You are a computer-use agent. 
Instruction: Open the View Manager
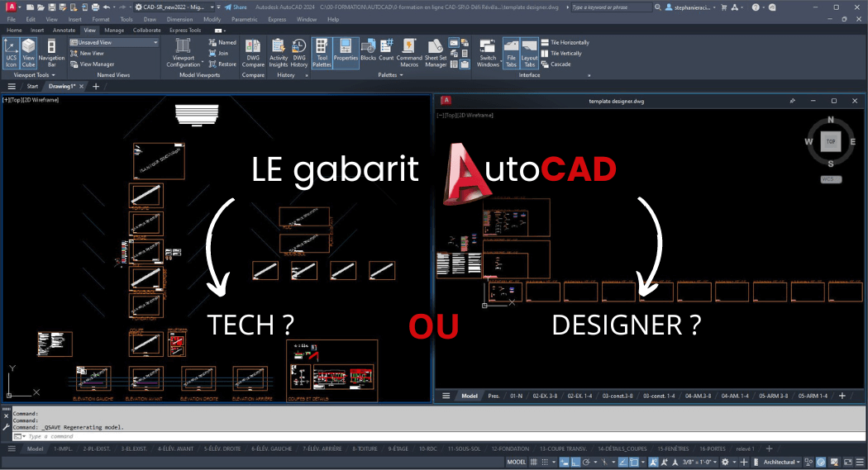(92, 64)
